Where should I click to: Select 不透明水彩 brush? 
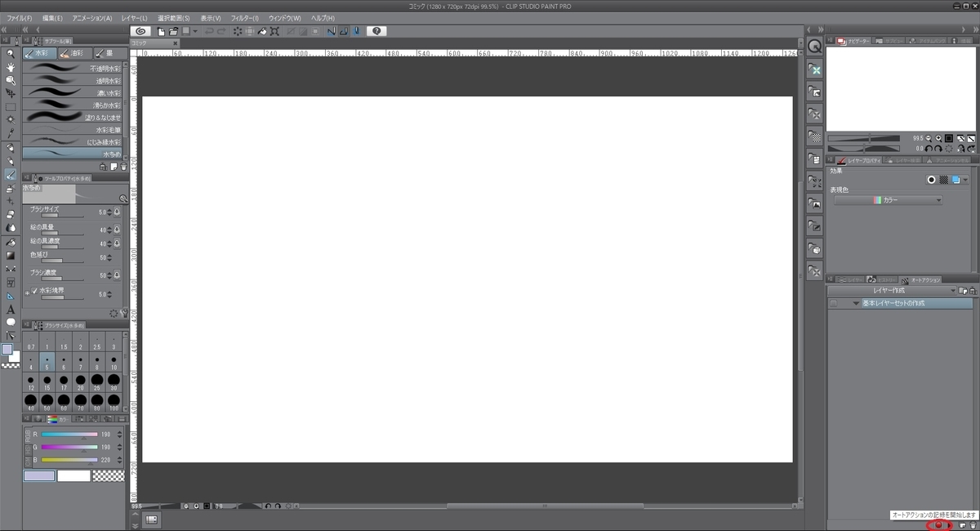tap(73, 69)
